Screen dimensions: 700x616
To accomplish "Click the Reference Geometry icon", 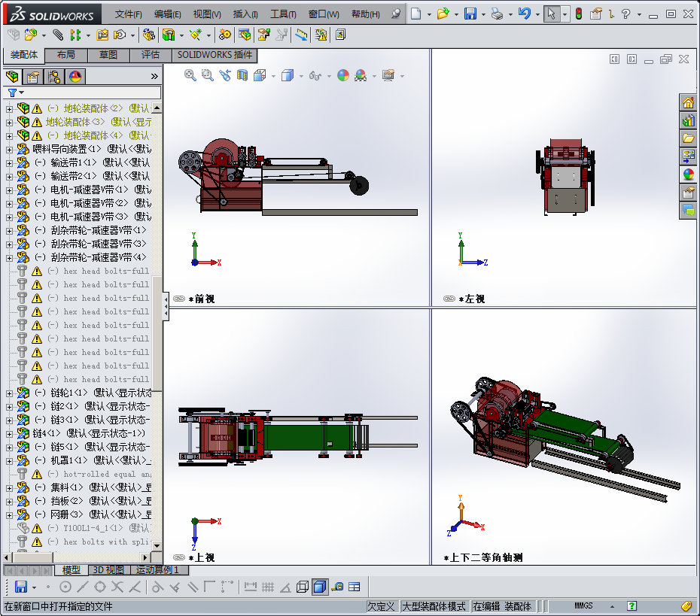I will click(196, 35).
